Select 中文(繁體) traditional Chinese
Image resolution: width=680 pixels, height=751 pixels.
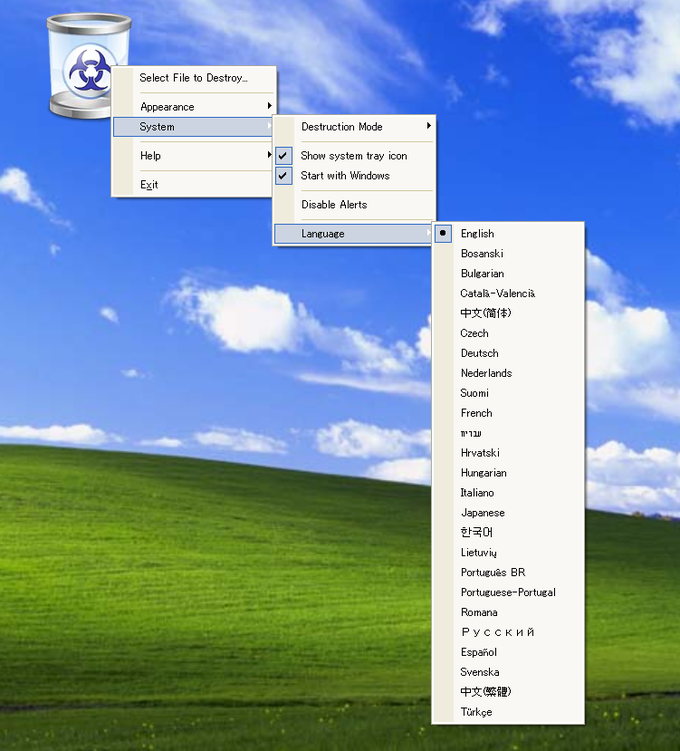coord(508,692)
